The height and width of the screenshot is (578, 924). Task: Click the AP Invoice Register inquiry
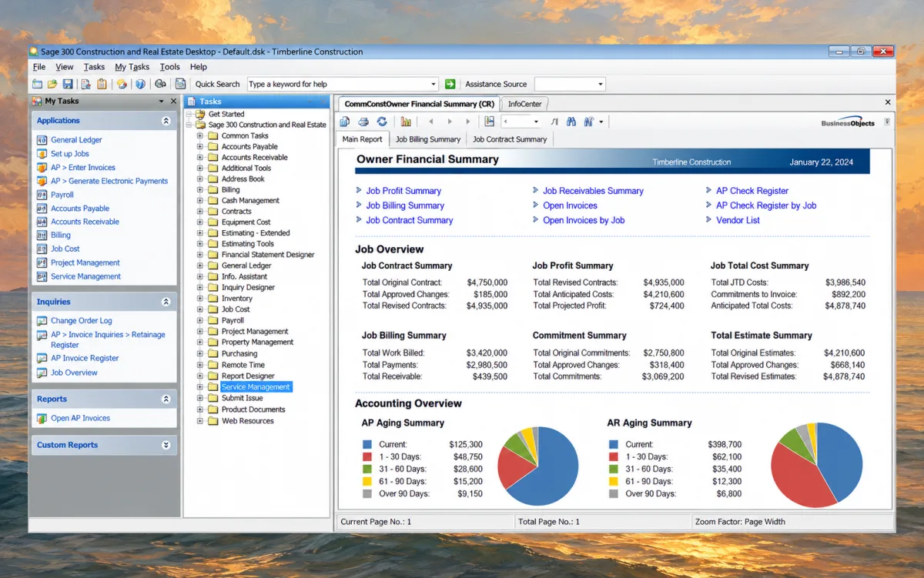pyautogui.click(x=85, y=359)
